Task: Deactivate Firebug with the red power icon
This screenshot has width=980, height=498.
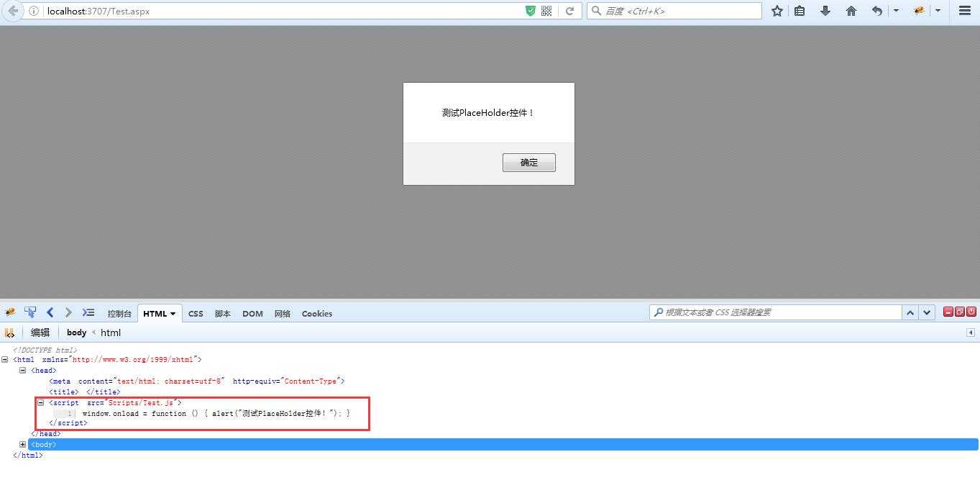Action: 971,312
